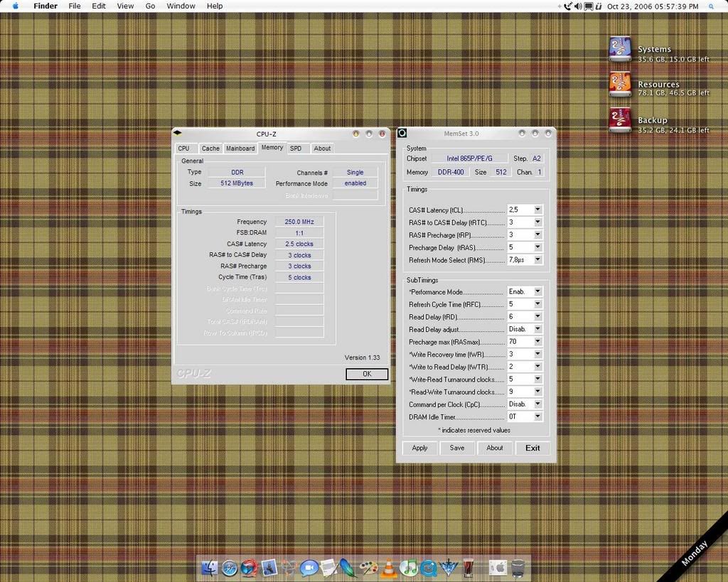Viewport: 728px width, 582px height.
Task: Open the DRAM Idle Timer dropdown
Action: coord(537,417)
